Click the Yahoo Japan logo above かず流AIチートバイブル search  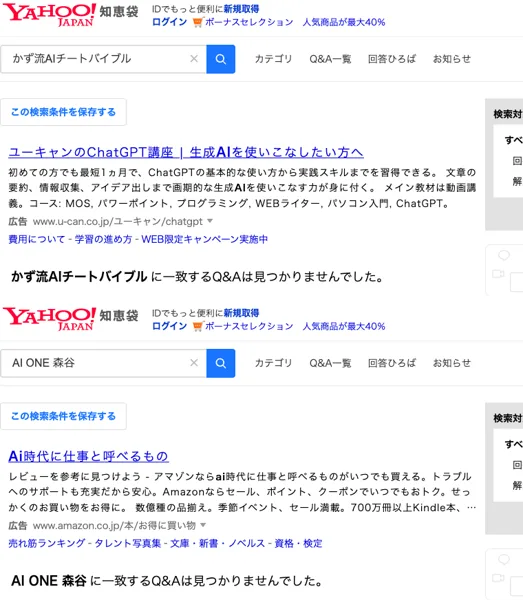(x=50, y=15)
